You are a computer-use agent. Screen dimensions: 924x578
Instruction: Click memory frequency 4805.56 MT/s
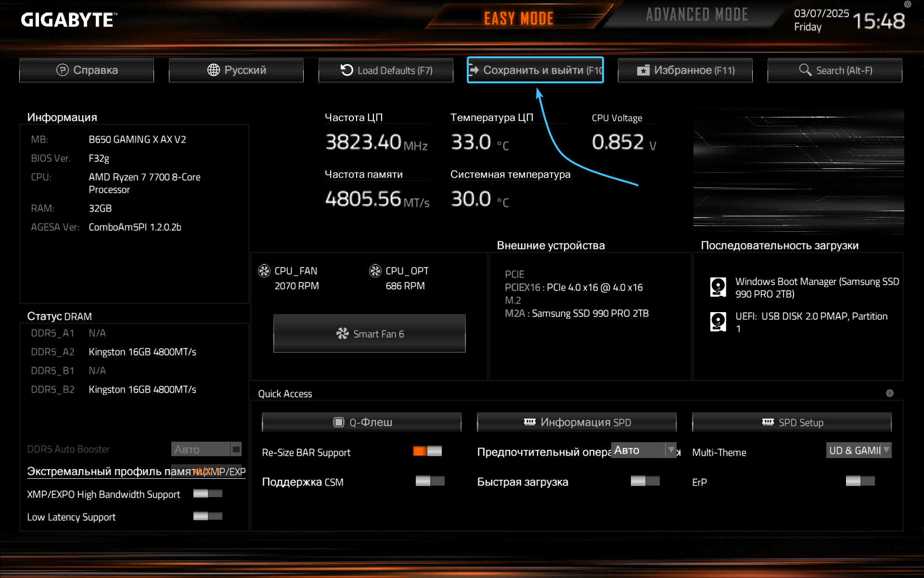click(377, 199)
